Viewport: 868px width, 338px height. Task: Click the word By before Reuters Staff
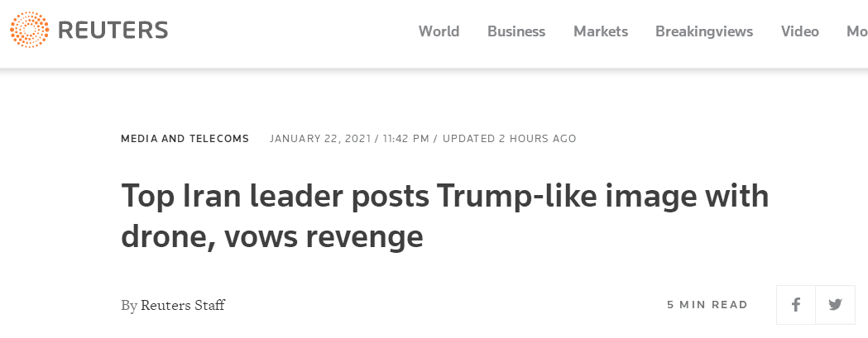128,305
